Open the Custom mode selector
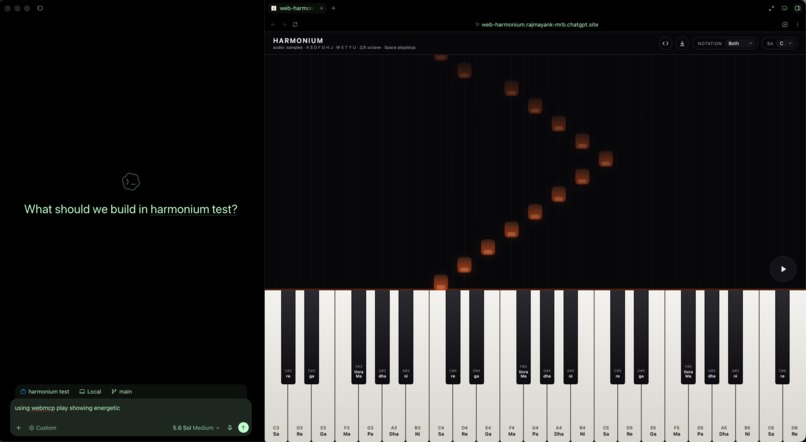 pos(43,428)
